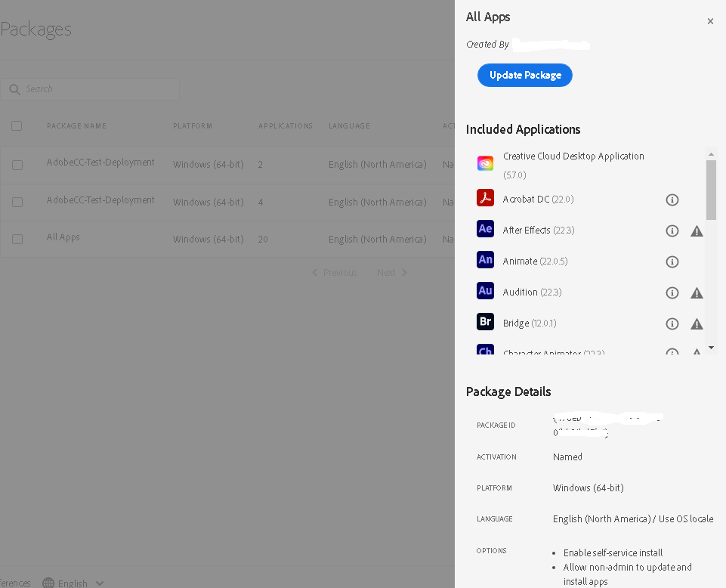This screenshot has height=588, width=726.
Task: Click the Audition app icon
Action: (485, 291)
